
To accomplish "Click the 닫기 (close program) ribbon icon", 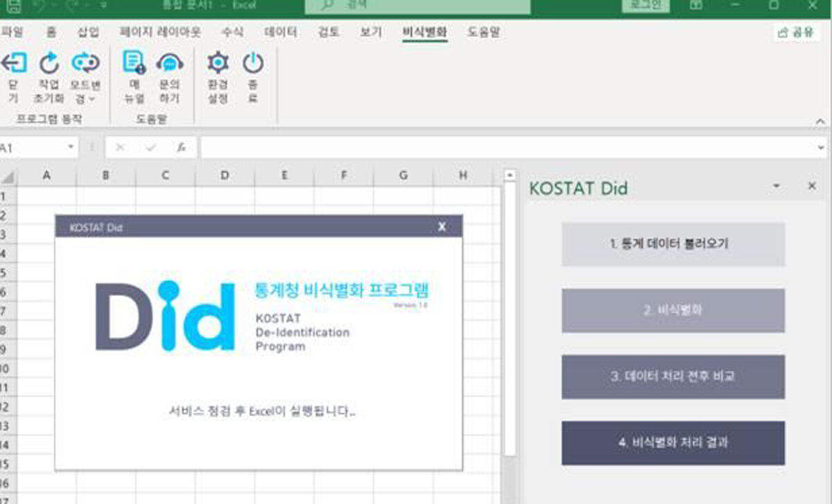I will pos(12,64).
